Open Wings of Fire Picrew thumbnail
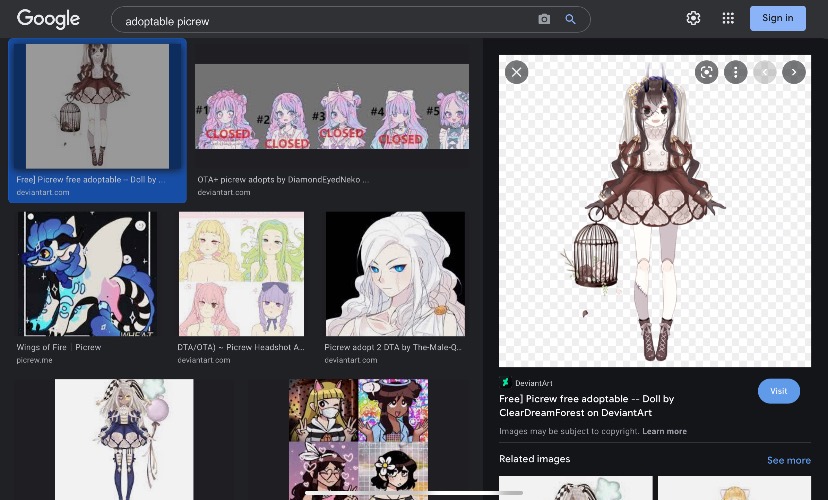 click(x=87, y=274)
